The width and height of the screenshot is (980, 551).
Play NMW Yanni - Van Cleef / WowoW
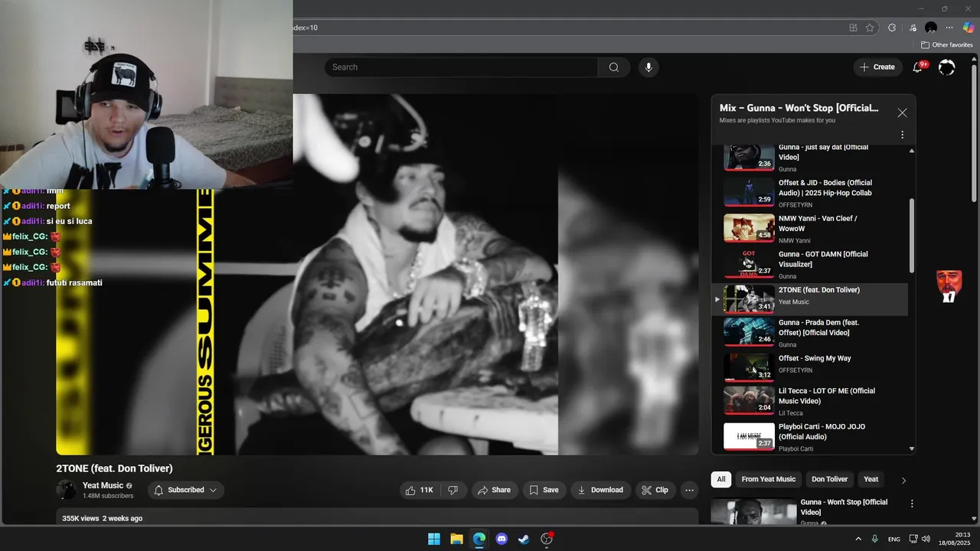810,229
